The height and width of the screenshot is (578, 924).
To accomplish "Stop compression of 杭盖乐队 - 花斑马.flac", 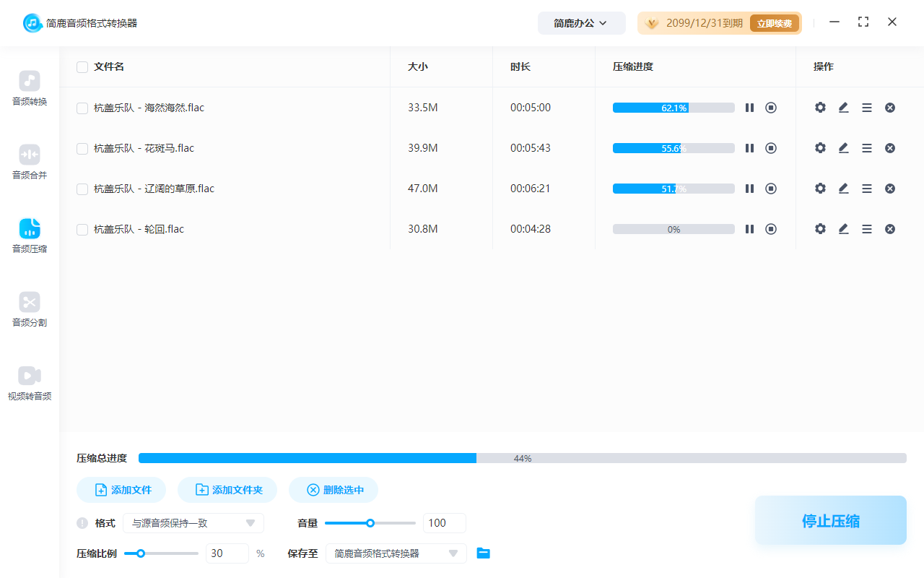I will 771,147.
